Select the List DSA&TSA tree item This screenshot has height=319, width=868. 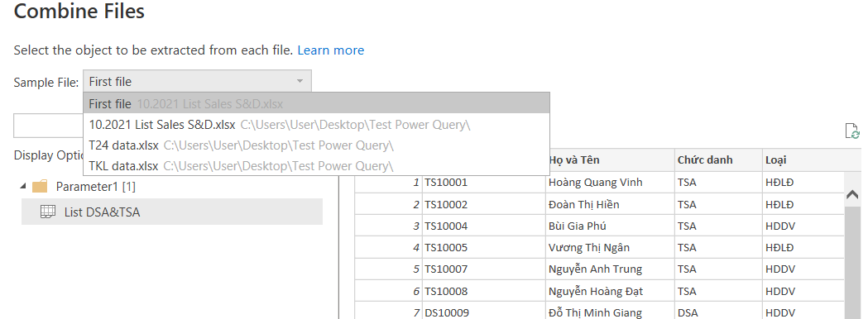coord(171,212)
